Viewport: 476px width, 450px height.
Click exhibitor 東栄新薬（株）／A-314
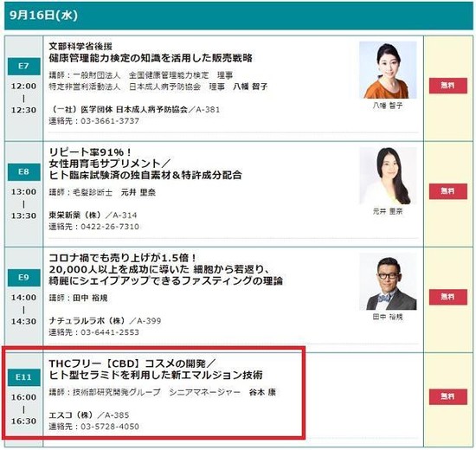pos(93,215)
